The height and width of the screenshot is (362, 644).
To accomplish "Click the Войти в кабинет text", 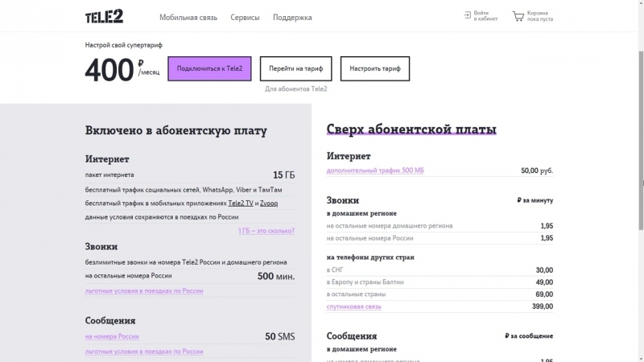I will coord(485,16).
